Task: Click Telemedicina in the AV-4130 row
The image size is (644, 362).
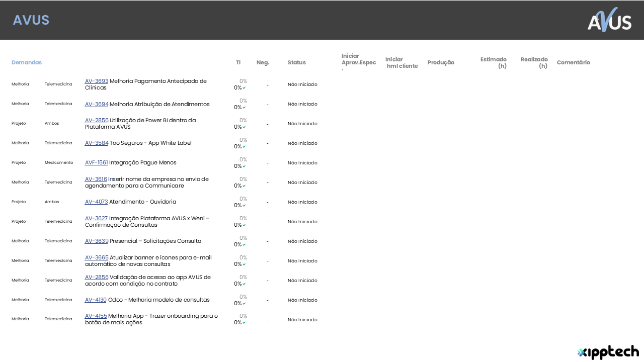Action: pyautogui.click(x=58, y=300)
